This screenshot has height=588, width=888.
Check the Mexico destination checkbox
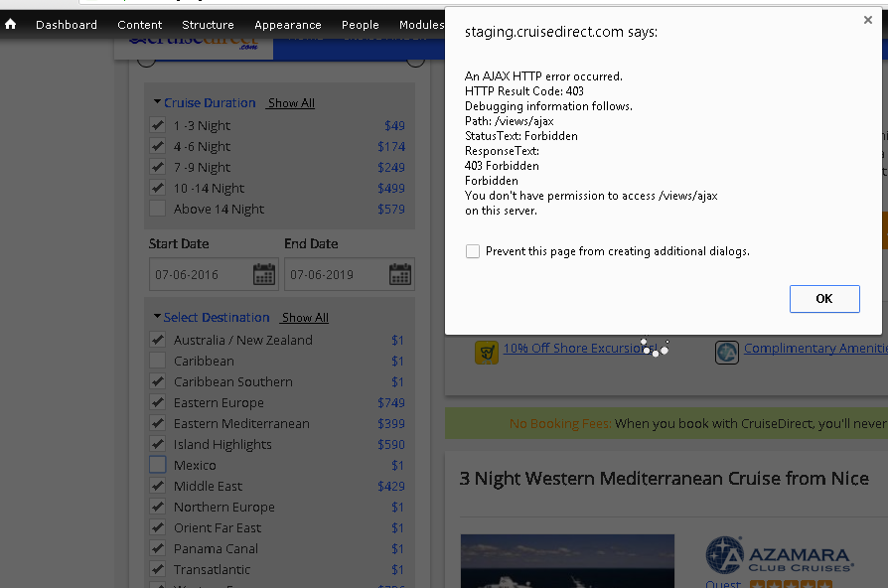[x=158, y=465]
